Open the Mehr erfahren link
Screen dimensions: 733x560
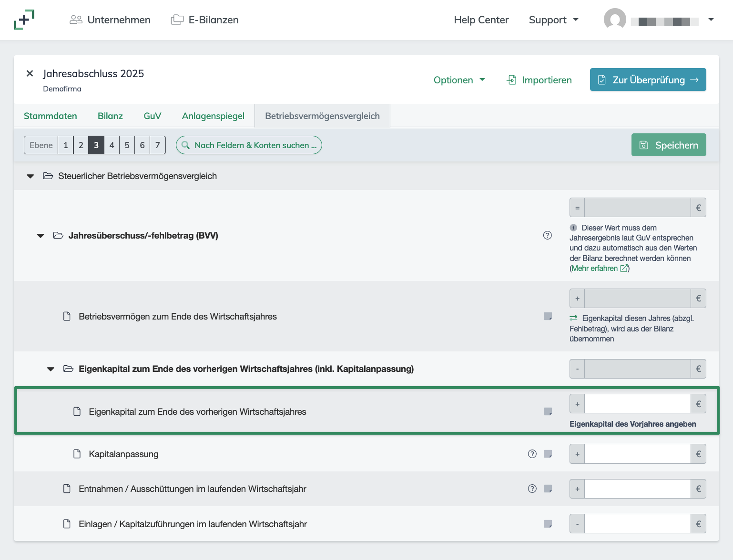[x=600, y=269]
